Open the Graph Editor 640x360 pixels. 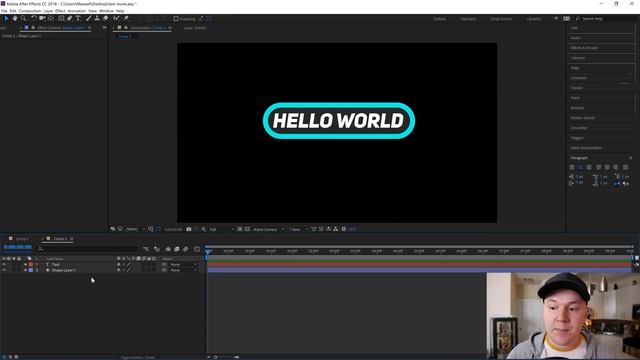(x=197, y=249)
